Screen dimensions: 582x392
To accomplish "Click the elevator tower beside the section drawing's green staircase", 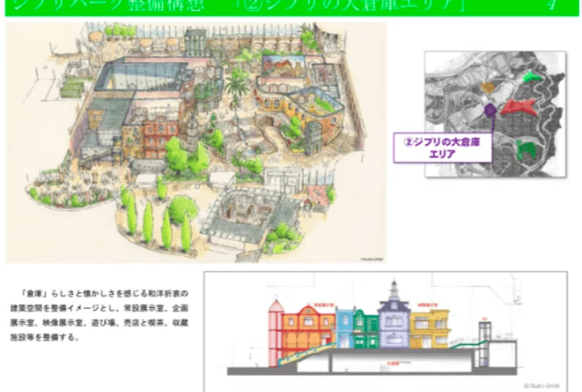I will click(x=484, y=343).
